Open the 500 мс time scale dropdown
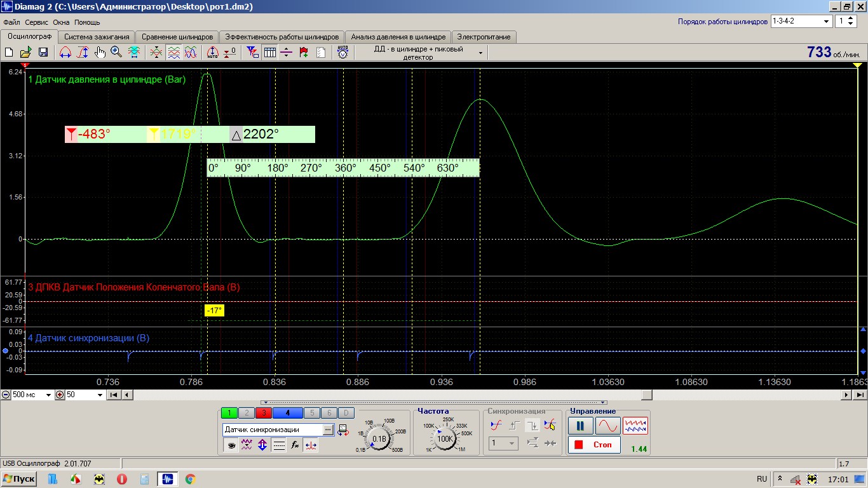 click(32, 395)
